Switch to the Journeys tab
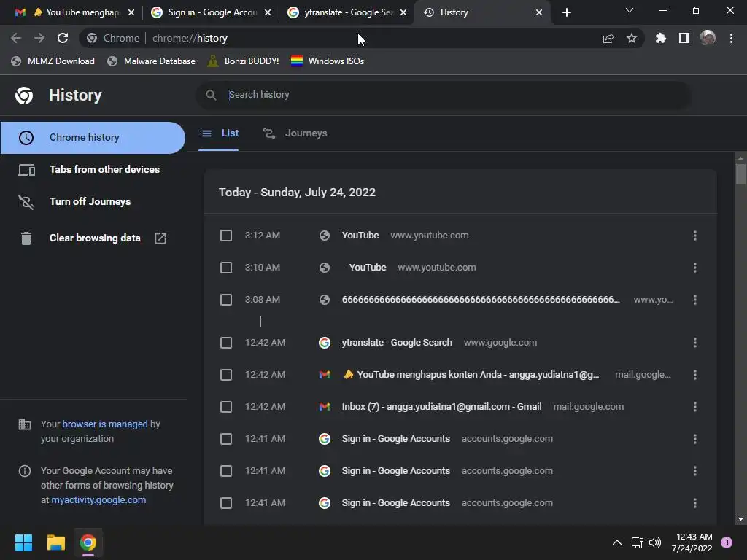This screenshot has width=747, height=560. [295, 133]
